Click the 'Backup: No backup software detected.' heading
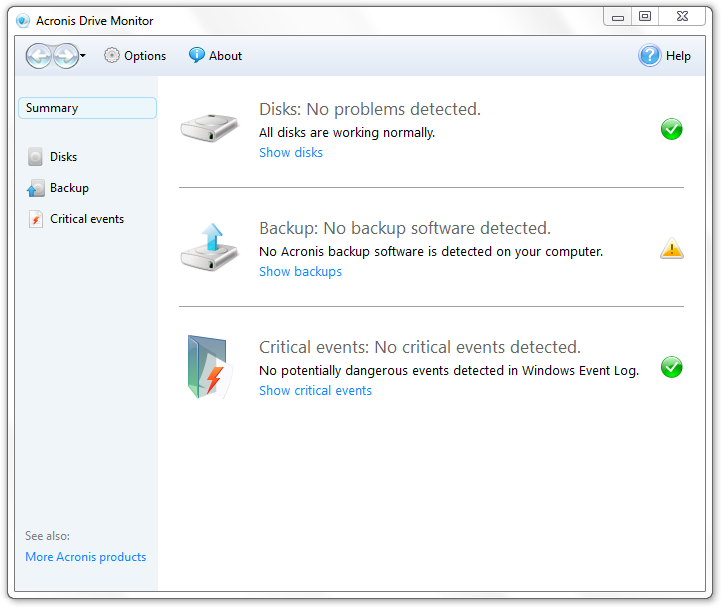The height and width of the screenshot is (607, 721). pos(405,228)
